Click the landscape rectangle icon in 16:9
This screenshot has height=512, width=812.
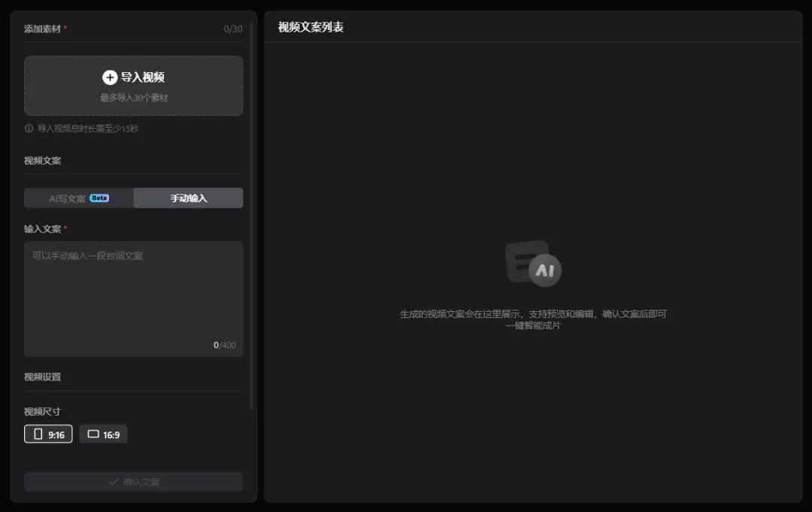coord(93,434)
